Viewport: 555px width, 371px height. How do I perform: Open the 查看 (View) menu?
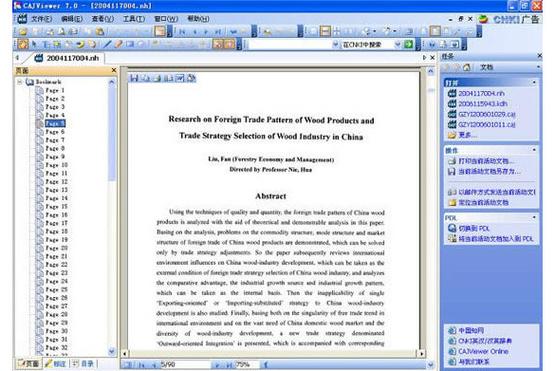103,19
